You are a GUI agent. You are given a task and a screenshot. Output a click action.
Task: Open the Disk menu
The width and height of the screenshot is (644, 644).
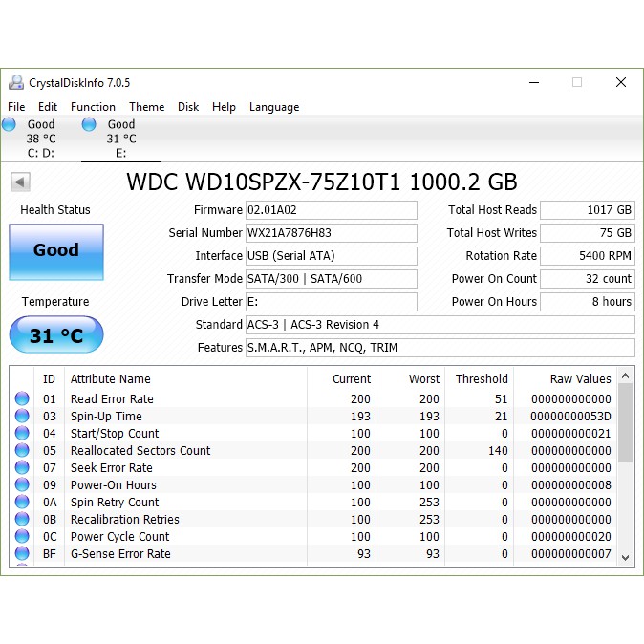[x=188, y=107]
